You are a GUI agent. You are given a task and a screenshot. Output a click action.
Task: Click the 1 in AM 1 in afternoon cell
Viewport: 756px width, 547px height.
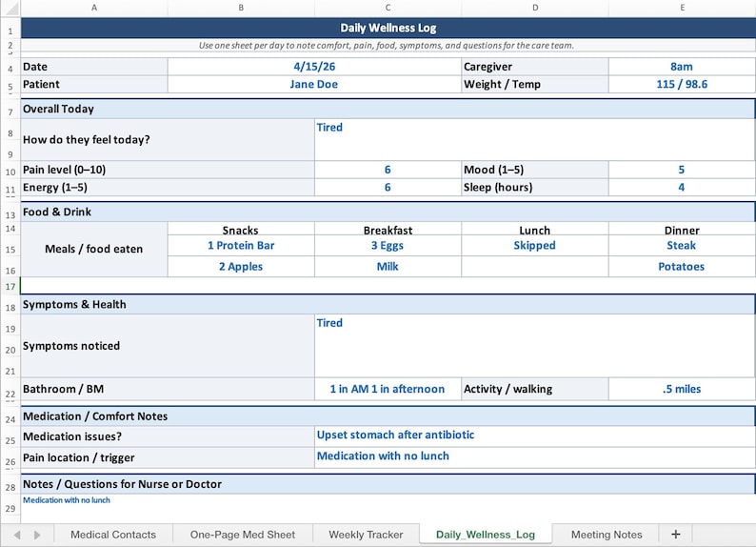[x=388, y=389]
